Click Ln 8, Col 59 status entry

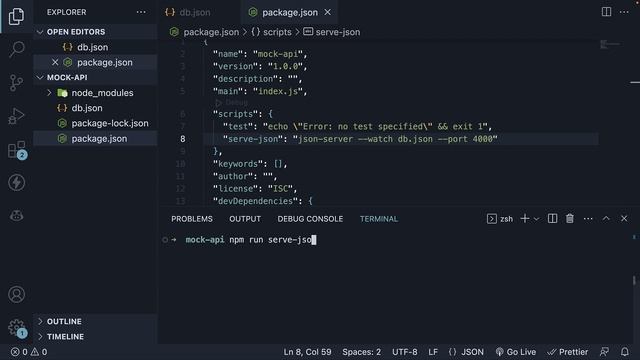[307, 352]
